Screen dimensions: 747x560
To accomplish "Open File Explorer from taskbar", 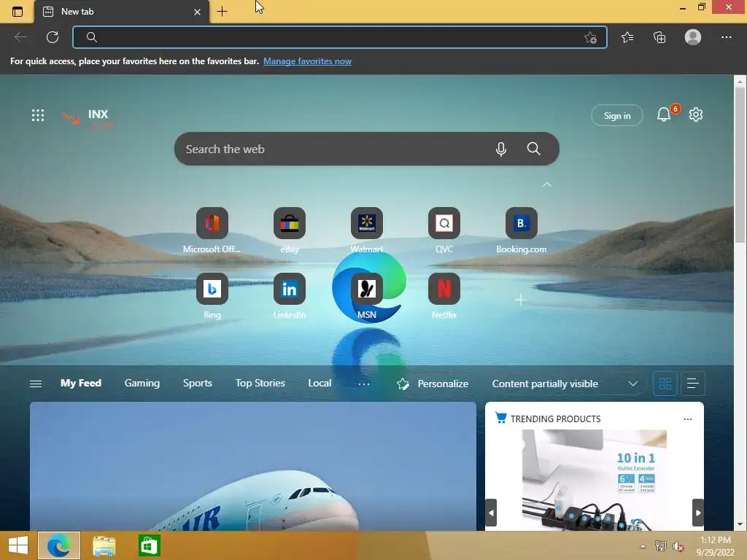I will coord(104,545).
